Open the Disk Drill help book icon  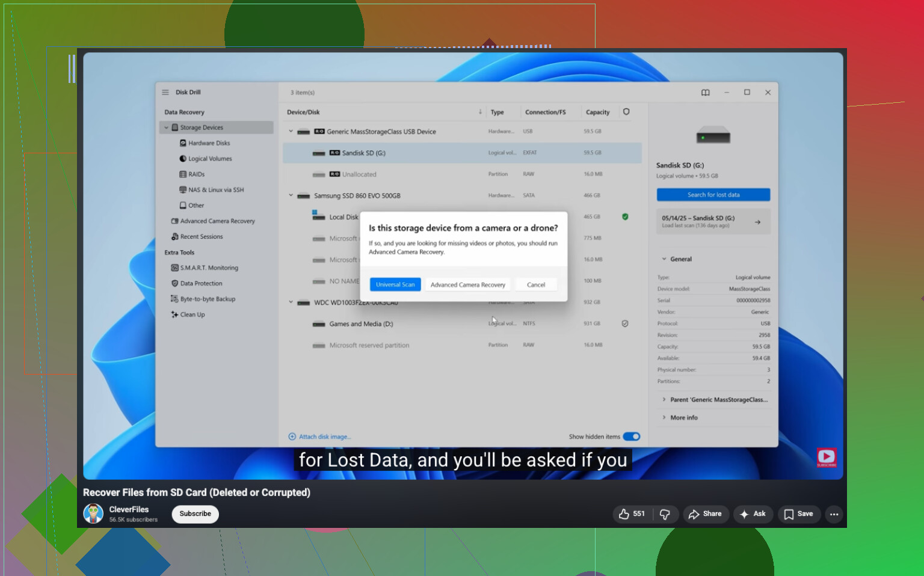[706, 93]
